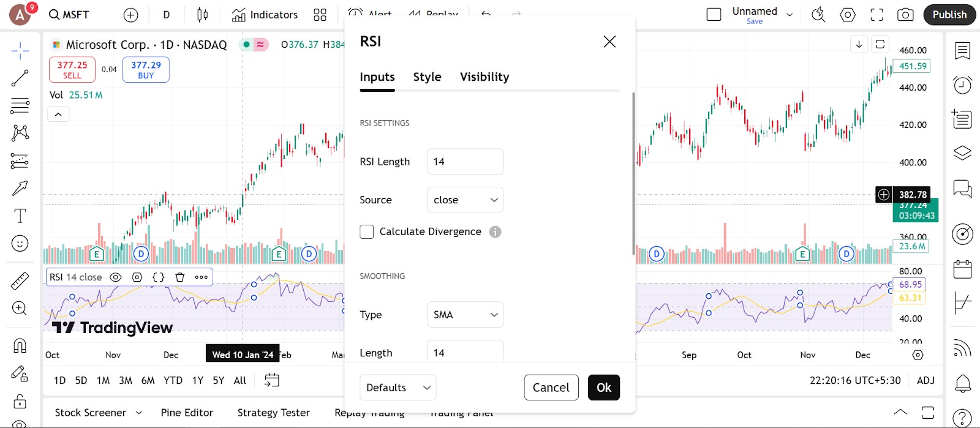Select the 6M time range

tap(148, 381)
